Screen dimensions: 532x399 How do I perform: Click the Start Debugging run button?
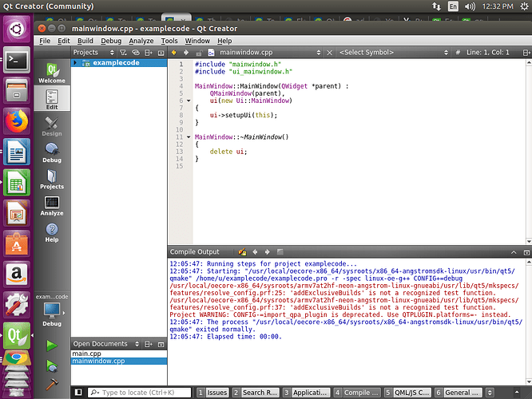pyautogui.click(x=52, y=365)
